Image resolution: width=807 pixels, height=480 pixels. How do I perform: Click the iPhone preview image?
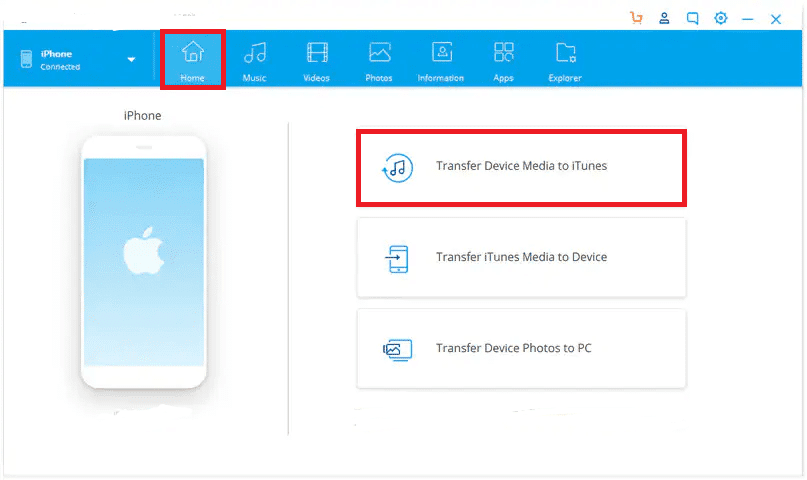coord(144,262)
